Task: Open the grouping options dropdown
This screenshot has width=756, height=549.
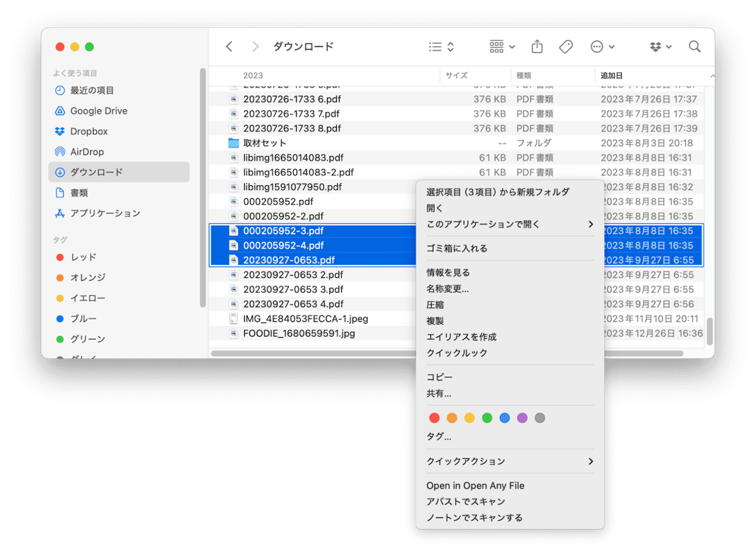Action: click(x=502, y=47)
